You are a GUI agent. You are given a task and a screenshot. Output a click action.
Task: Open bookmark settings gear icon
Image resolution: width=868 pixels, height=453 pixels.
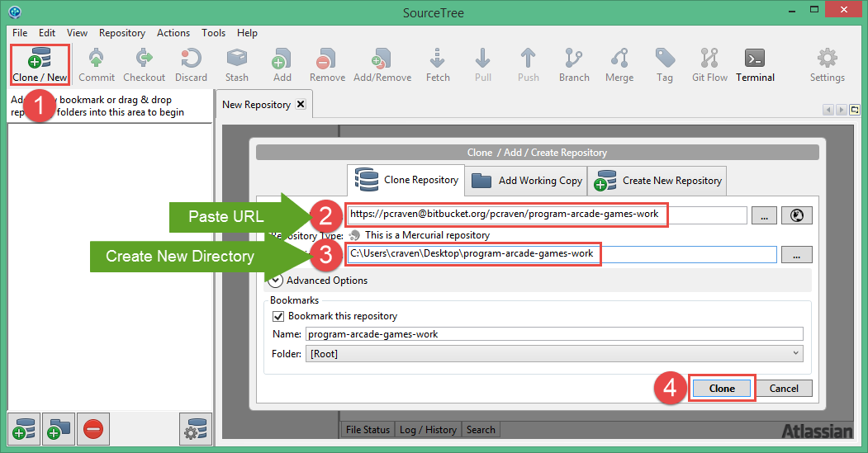coord(196,429)
